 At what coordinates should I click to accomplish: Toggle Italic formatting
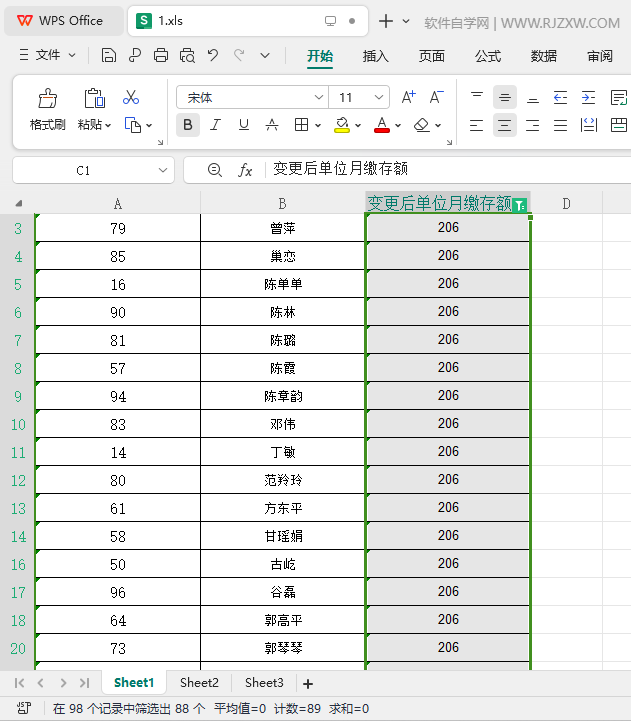(x=215, y=125)
